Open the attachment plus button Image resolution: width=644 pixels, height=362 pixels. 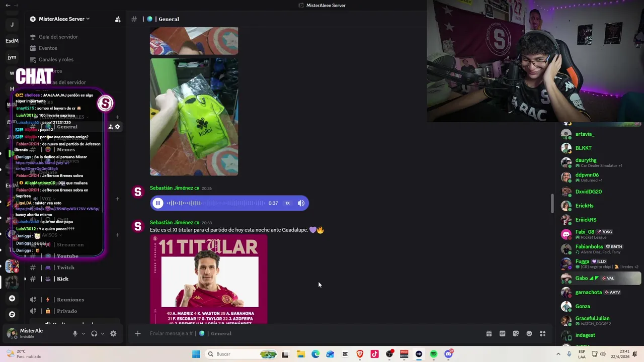click(x=137, y=333)
